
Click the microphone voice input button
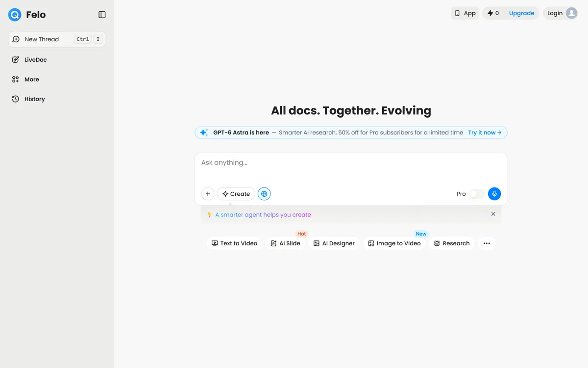(494, 194)
